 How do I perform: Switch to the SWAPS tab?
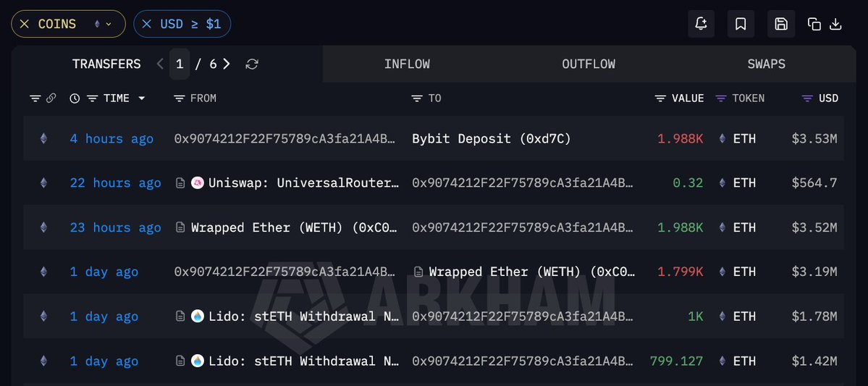click(766, 64)
